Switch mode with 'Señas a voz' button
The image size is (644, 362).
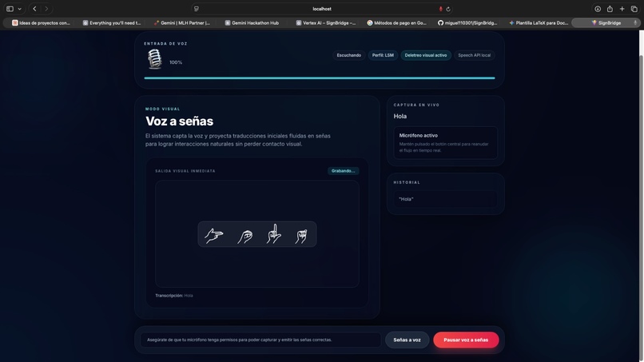point(407,340)
